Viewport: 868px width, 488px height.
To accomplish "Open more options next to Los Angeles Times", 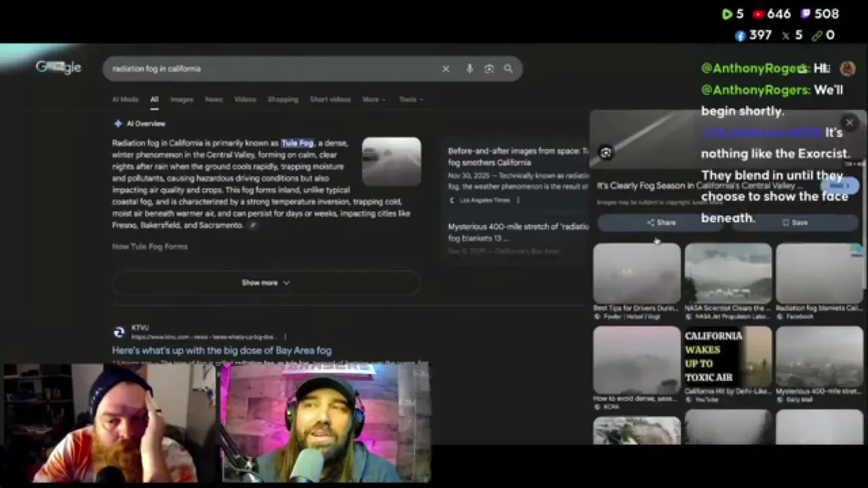I will pyautogui.click(x=517, y=201).
